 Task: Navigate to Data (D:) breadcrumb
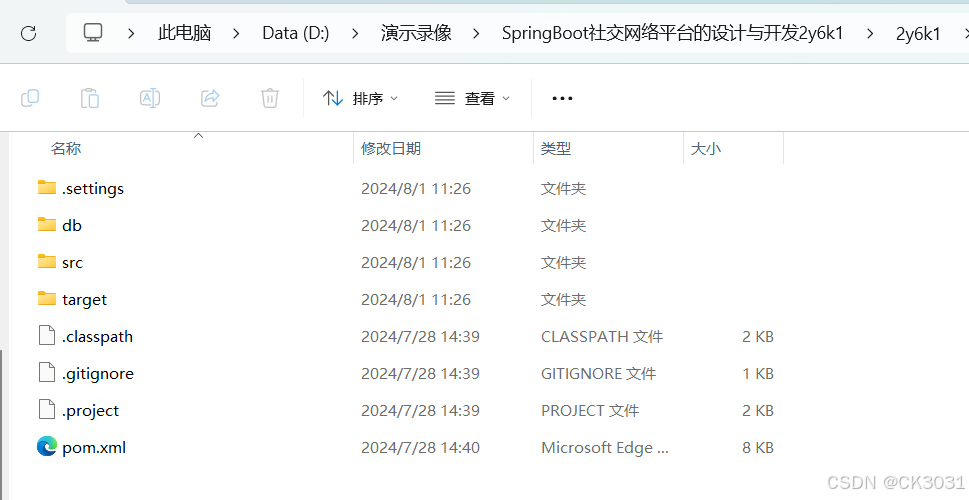[295, 33]
